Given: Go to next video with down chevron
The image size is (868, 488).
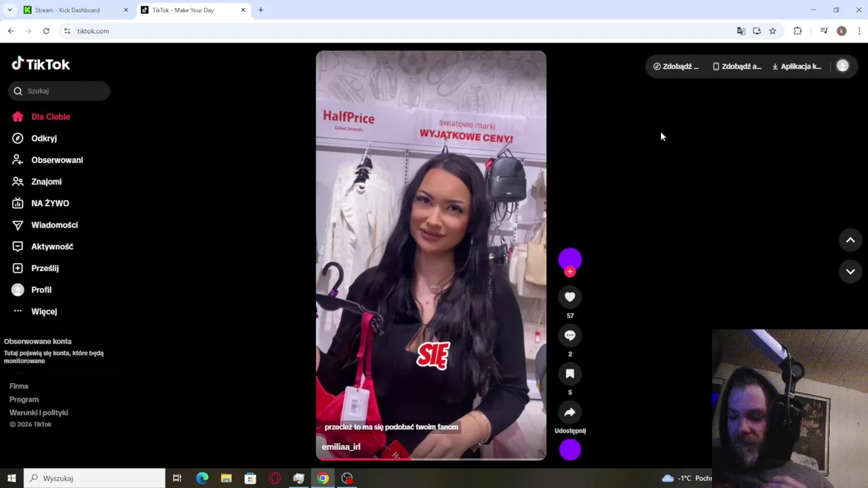Looking at the screenshot, I should 850,272.
